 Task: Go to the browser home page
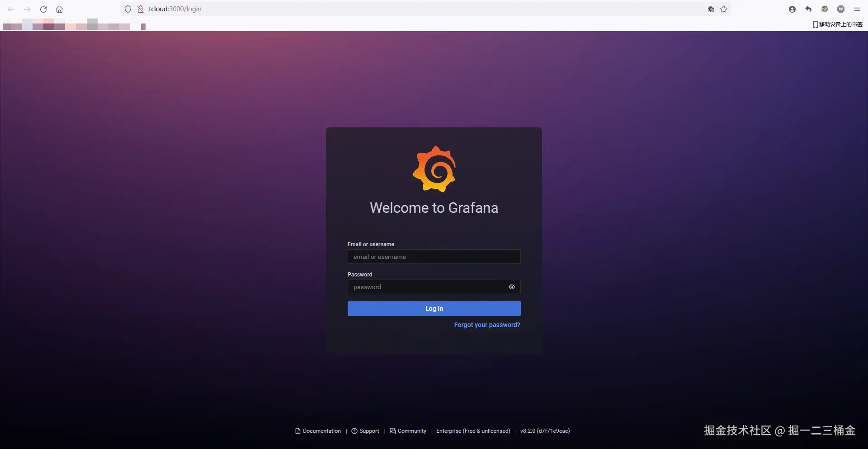click(x=59, y=9)
